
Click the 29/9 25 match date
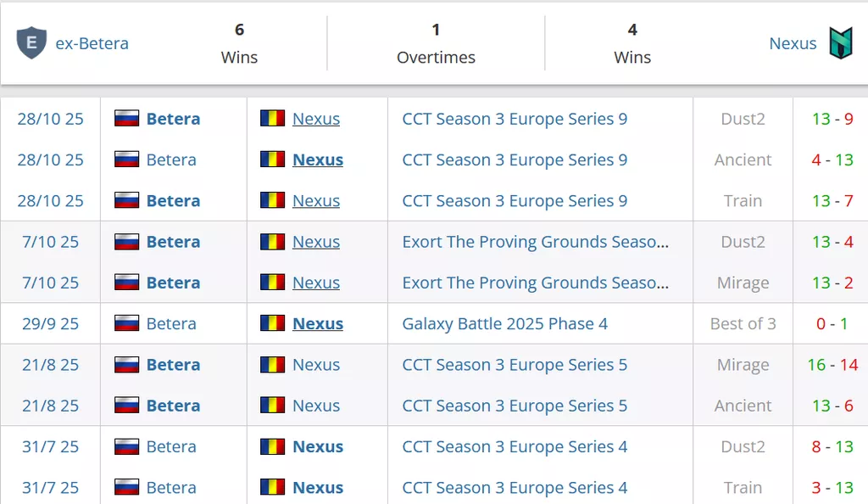[x=50, y=323]
